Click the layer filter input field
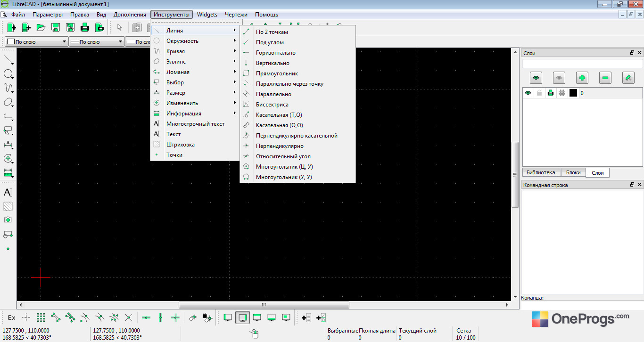Screen dimensions: 644x342 pyautogui.click(x=582, y=64)
